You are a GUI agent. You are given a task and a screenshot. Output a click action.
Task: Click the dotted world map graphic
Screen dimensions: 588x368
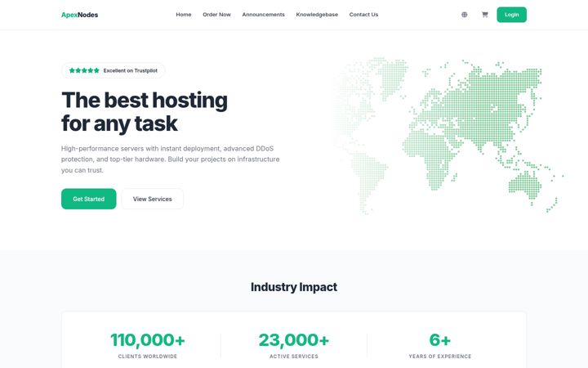pyautogui.click(x=448, y=135)
